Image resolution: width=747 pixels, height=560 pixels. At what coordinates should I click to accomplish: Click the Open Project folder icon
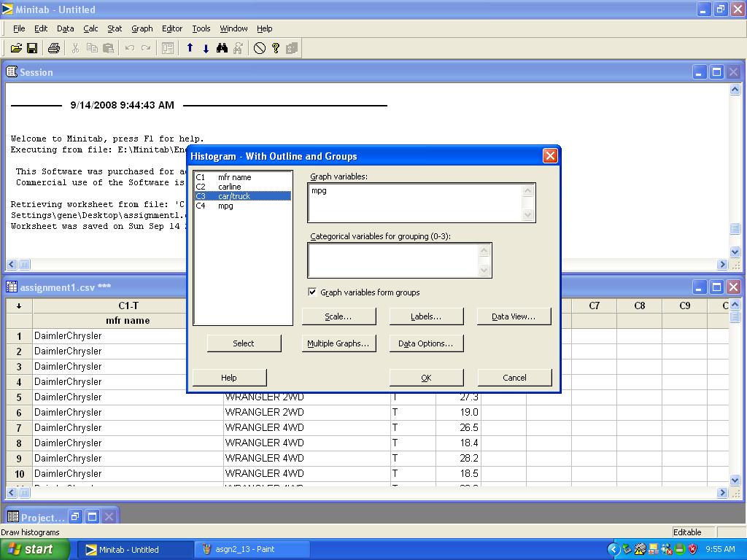tap(16, 48)
